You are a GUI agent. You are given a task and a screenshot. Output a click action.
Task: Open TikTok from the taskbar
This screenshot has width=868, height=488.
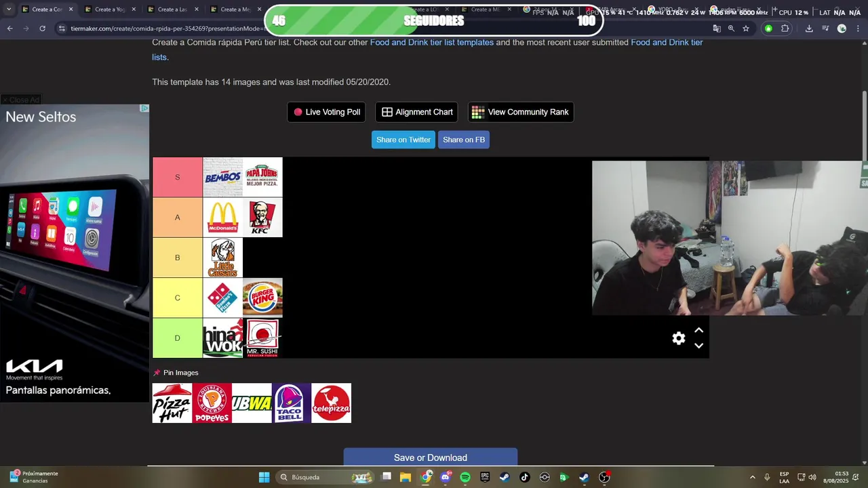tap(525, 477)
